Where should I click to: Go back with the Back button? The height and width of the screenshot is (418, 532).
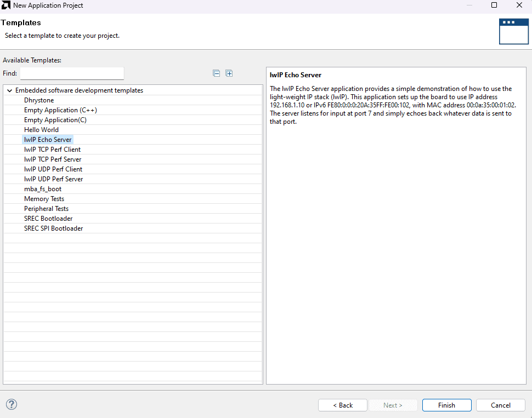point(343,405)
